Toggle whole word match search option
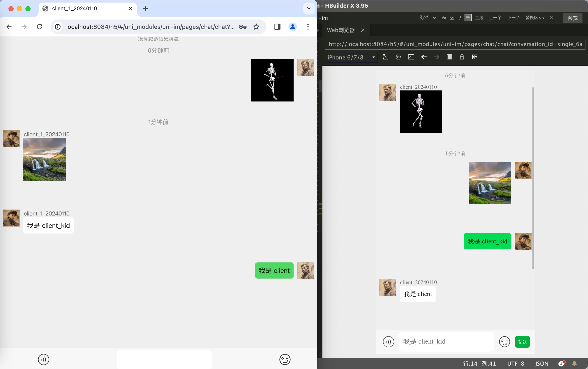The width and height of the screenshot is (588, 369). [x=452, y=18]
